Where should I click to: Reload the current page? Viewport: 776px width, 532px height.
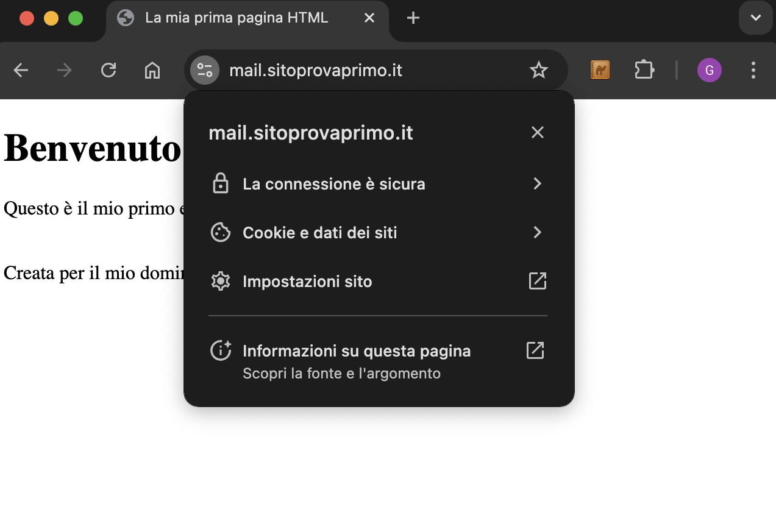click(x=109, y=71)
